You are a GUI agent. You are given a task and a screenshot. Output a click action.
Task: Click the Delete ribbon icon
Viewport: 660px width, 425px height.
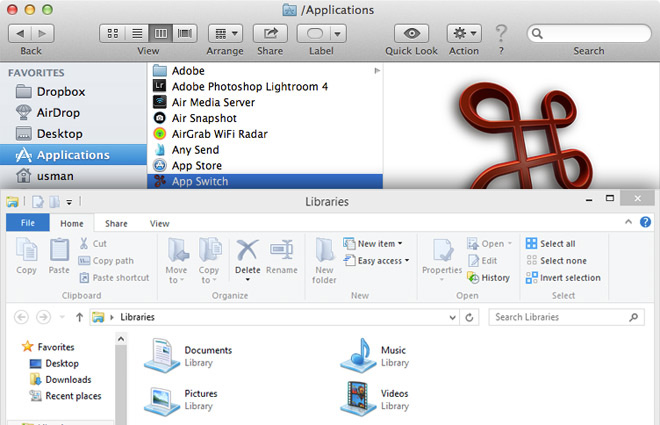tap(248, 251)
